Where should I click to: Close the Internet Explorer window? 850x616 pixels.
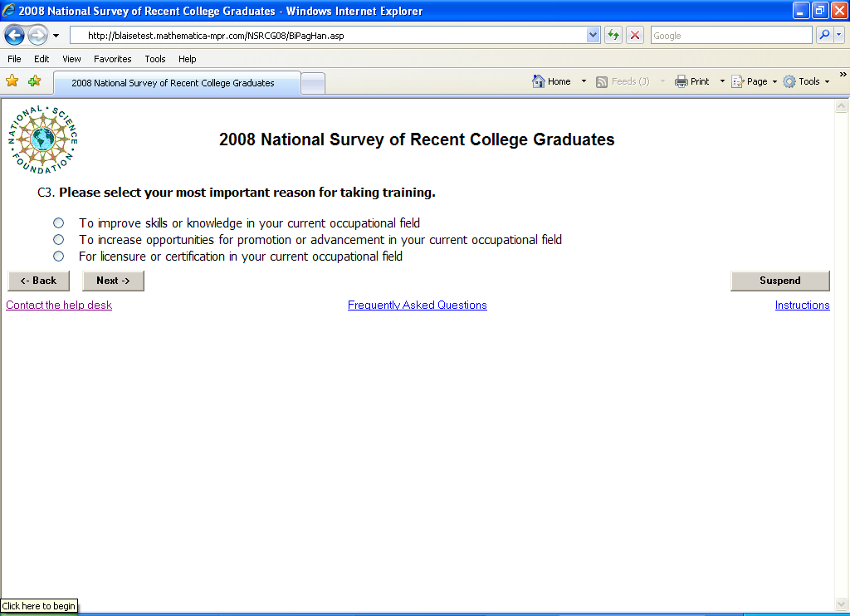click(x=839, y=10)
